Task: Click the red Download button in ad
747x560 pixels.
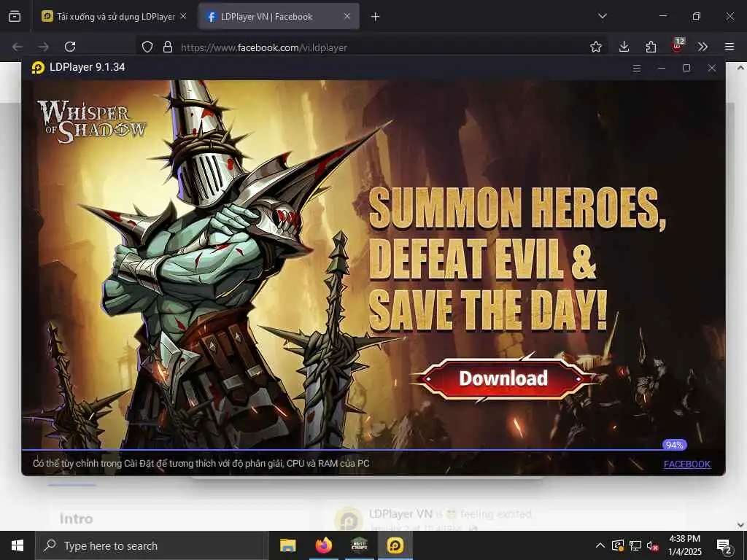Action: [503, 378]
